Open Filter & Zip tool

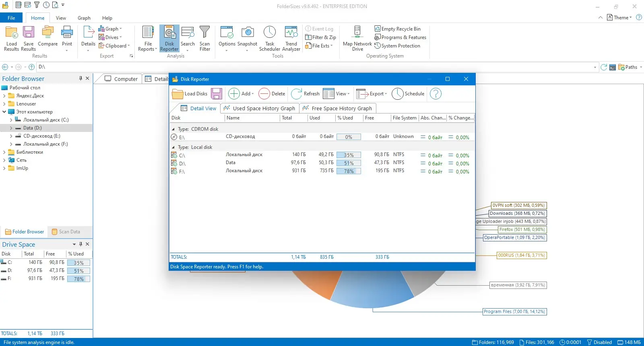[320, 37]
